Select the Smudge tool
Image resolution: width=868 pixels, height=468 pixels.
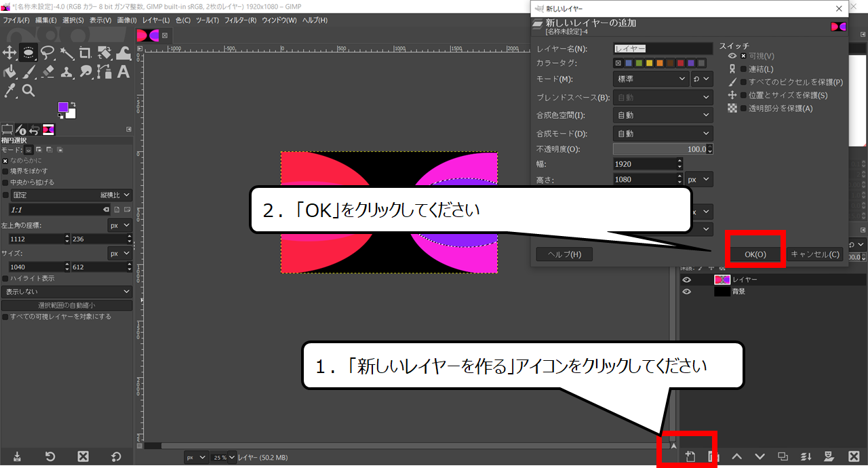(85, 71)
